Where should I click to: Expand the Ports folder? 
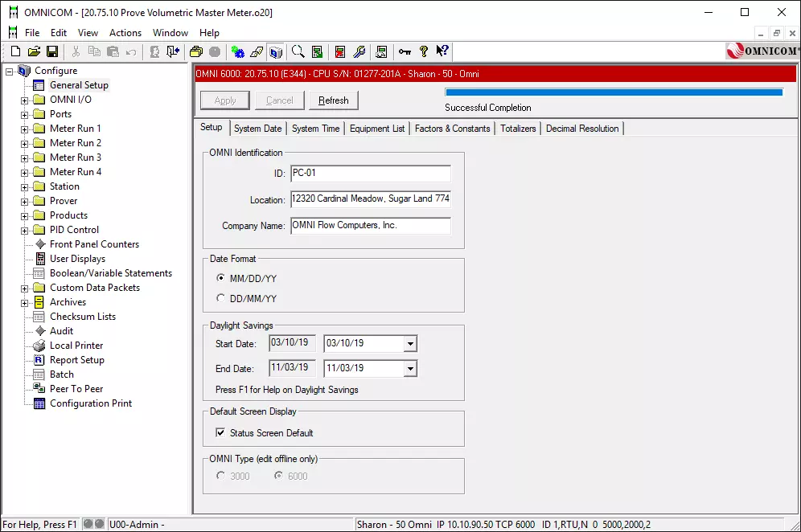[24, 115]
